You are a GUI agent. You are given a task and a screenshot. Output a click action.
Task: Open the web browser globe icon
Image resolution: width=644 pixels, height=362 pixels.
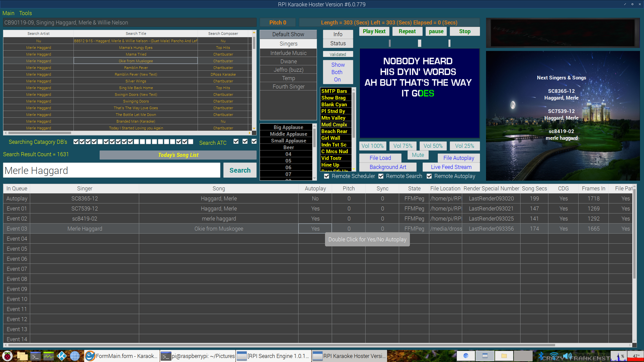75,356
